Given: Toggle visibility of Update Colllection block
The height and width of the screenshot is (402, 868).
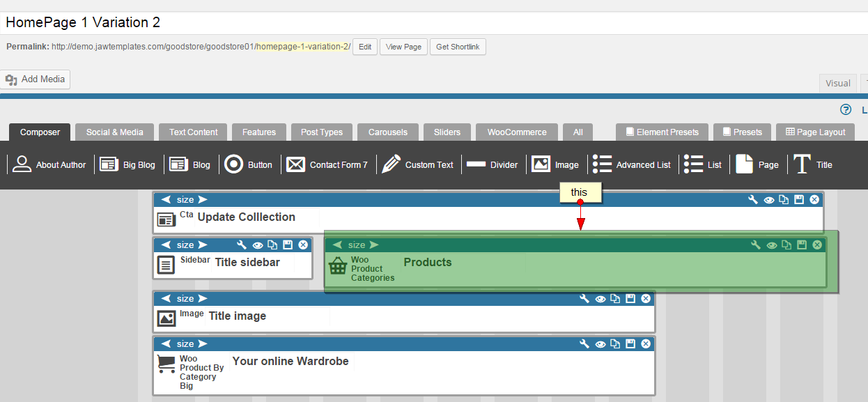Looking at the screenshot, I should pyautogui.click(x=769, y=200).
